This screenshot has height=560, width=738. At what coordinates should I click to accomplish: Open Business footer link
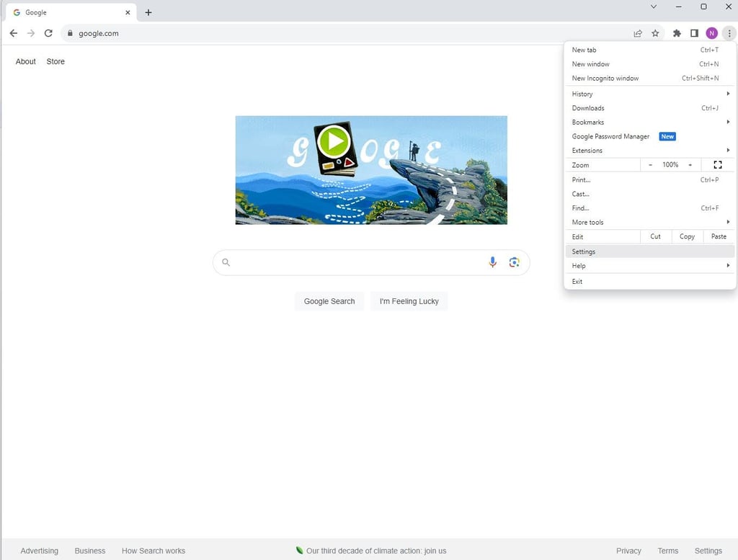90,551
